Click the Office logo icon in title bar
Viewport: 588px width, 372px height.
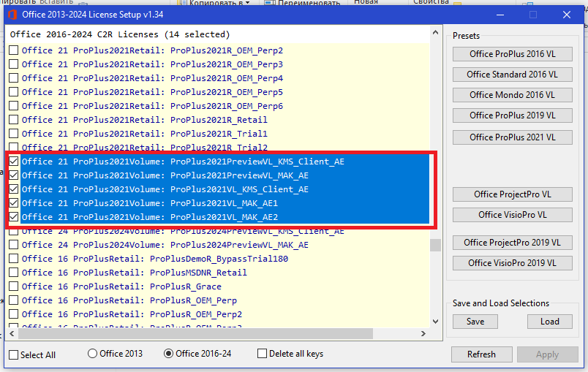click(x=12, y=15)
